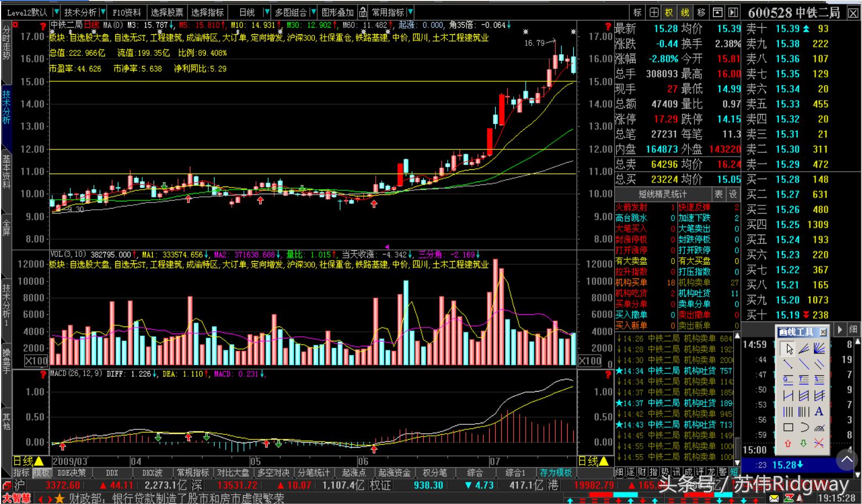This screenshot has height=504, width=862.
Task: Switch to the 多空对决 bottom tab
Action: click(273, 473)
